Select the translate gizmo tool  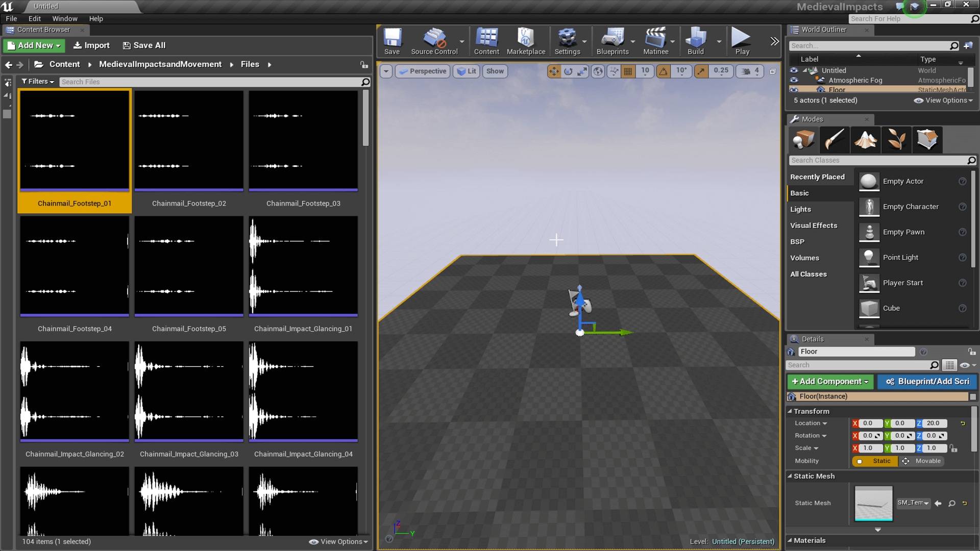(x=554, y=71)
